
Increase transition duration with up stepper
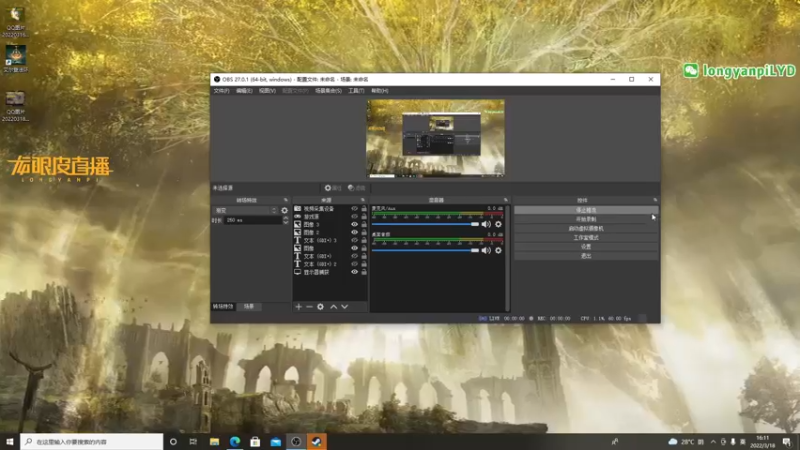(x=286, y=218)
